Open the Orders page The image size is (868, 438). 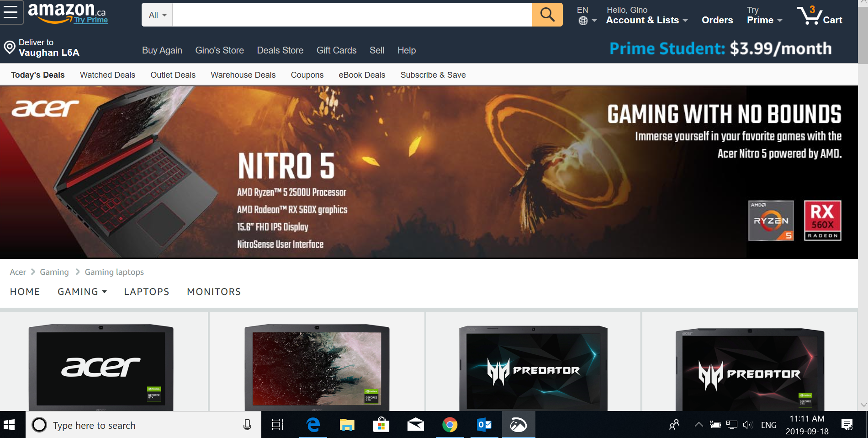pyautogui.click(x=717, y=20)
